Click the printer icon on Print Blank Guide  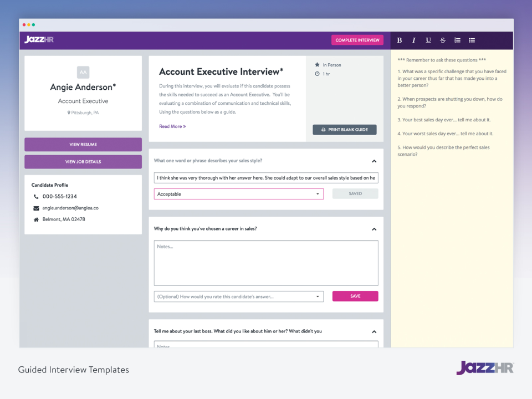(x=323, y=129)
